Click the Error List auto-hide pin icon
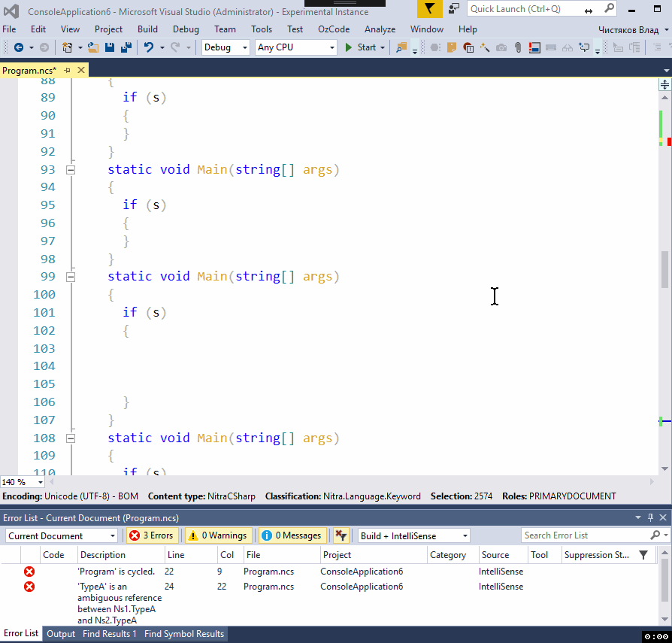Image resolution: width=672 pixels, height=643 pixels. point(650,517)
